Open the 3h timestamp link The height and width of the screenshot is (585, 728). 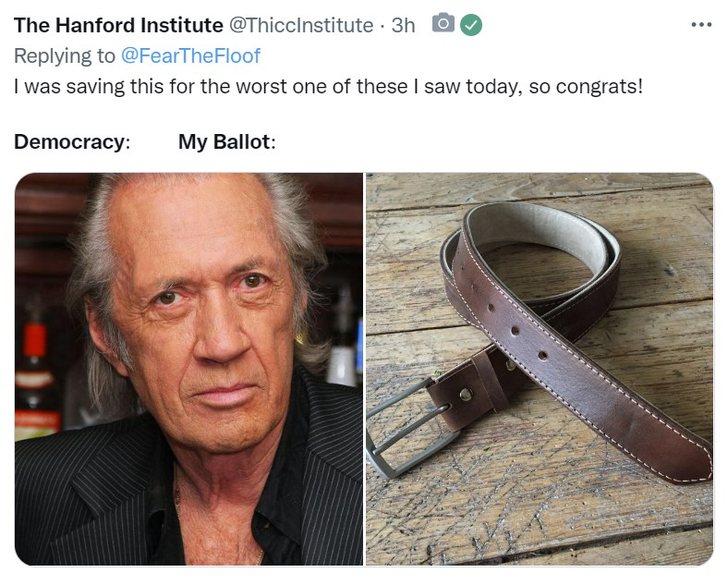coord(403,25)
